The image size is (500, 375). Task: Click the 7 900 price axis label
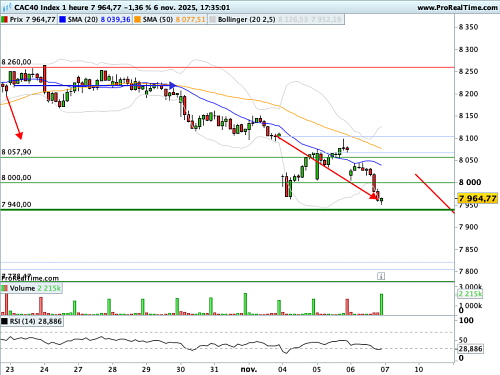tap(468, 227)
